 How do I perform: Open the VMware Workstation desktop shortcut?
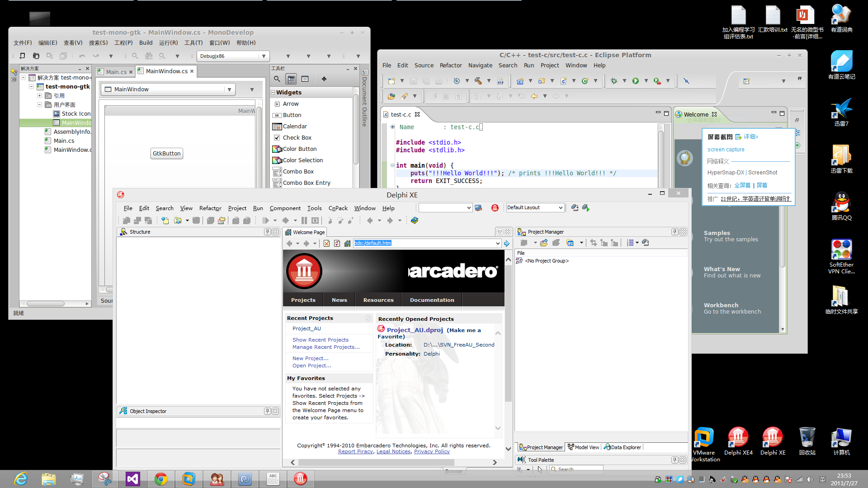[x=704, y=445]
